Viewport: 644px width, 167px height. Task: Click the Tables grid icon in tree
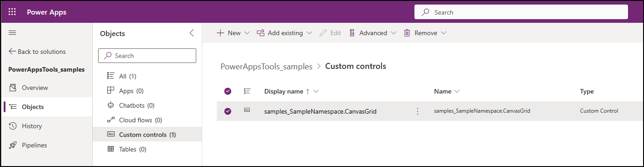(110, 149)
